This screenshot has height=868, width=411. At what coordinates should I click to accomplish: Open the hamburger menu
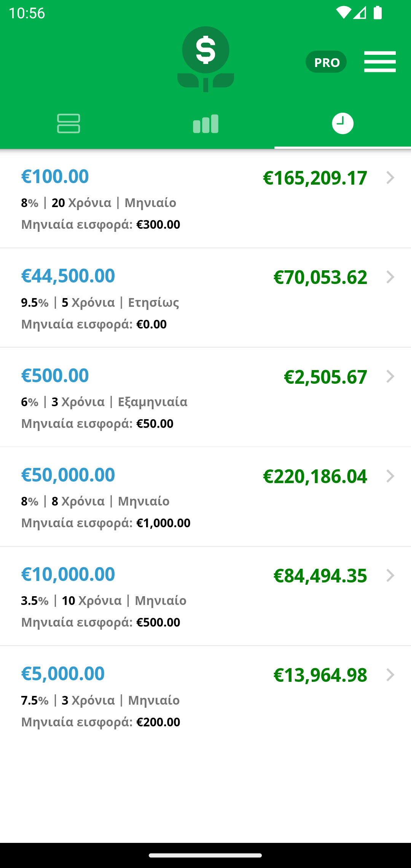pyautogui.click(x=380, y=62)
